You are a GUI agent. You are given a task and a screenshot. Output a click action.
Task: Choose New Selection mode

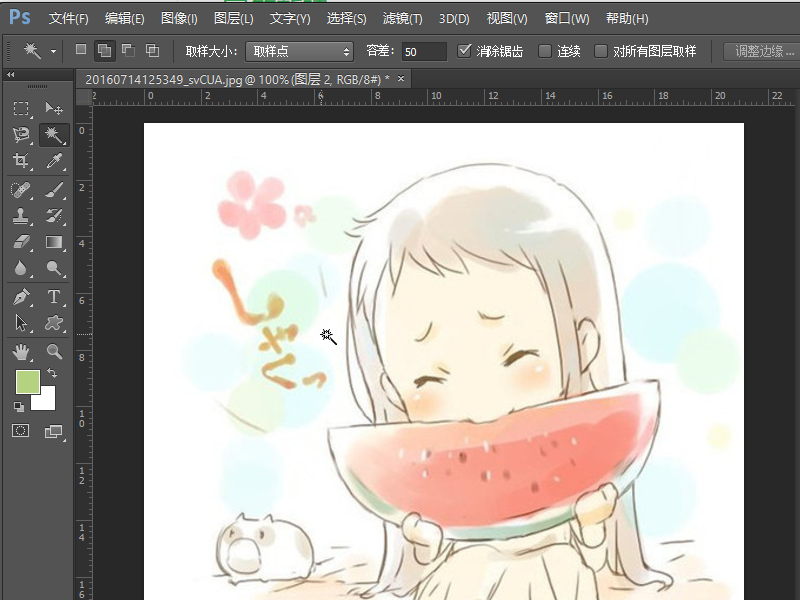81,49
